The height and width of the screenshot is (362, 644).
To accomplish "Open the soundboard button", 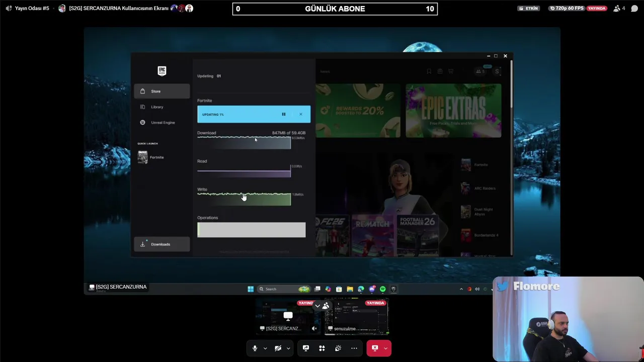I will click(x=338, y=348).
